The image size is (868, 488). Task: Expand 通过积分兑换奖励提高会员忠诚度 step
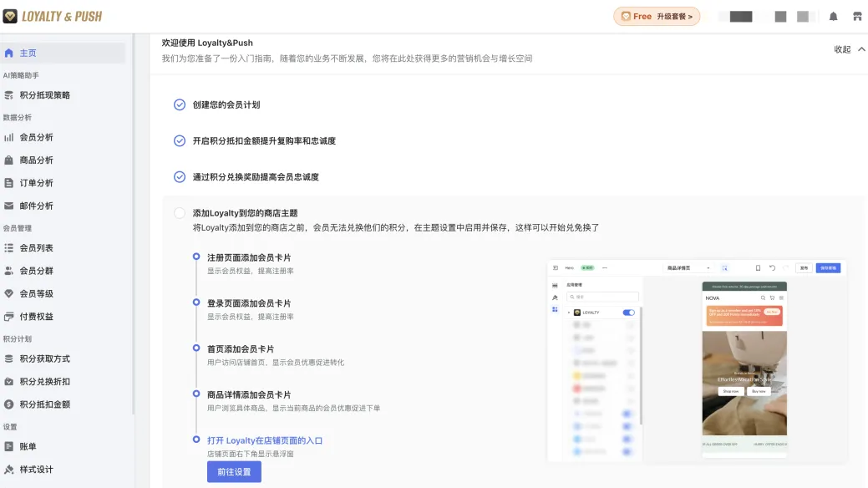click(256, 176)
